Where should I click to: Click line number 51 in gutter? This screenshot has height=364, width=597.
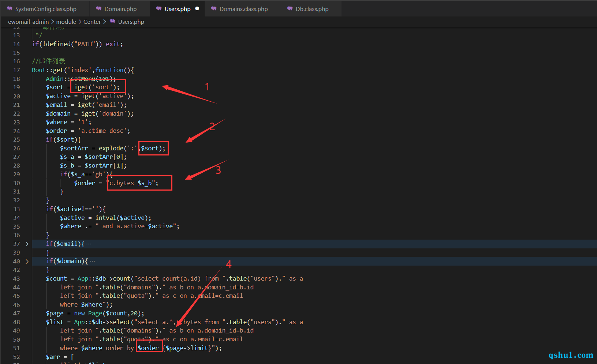pos(16,348)
